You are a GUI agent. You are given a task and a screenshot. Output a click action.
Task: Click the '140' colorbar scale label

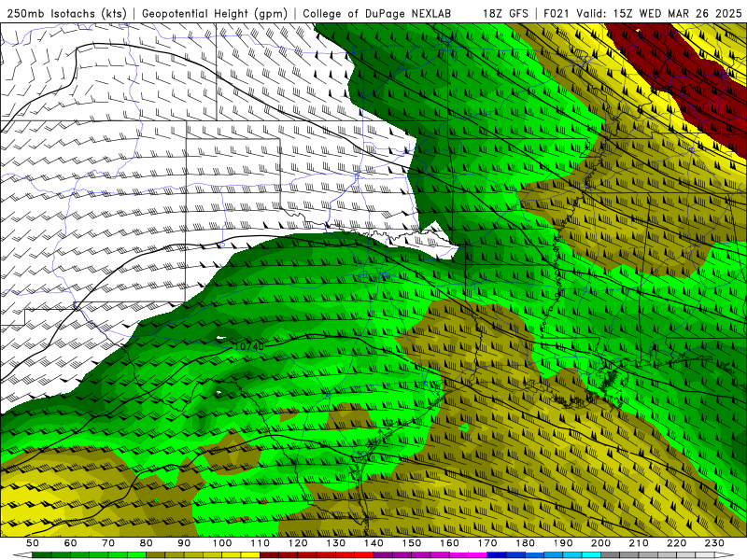[373, 543]
